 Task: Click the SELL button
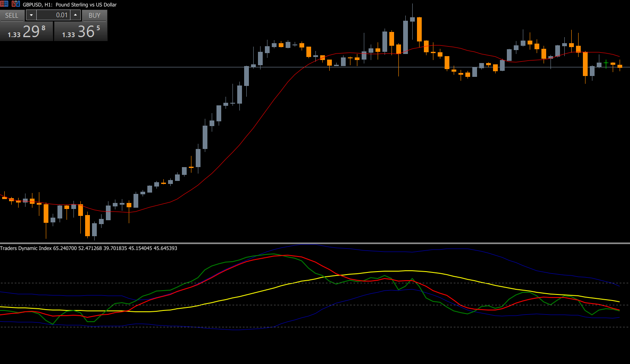pyautogui.click(x=12, y=15)
